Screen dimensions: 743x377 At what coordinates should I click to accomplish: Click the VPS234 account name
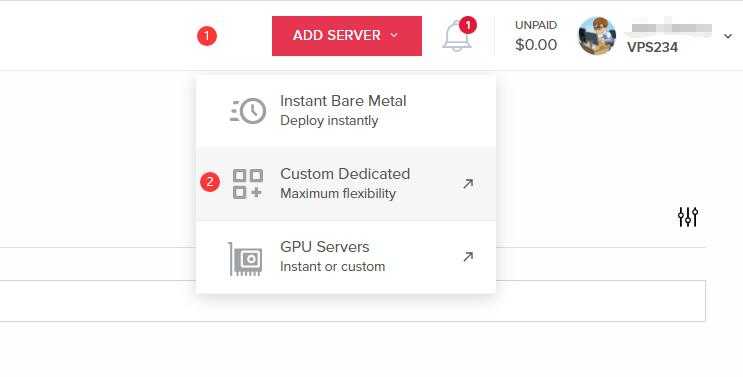pos(652,47)
